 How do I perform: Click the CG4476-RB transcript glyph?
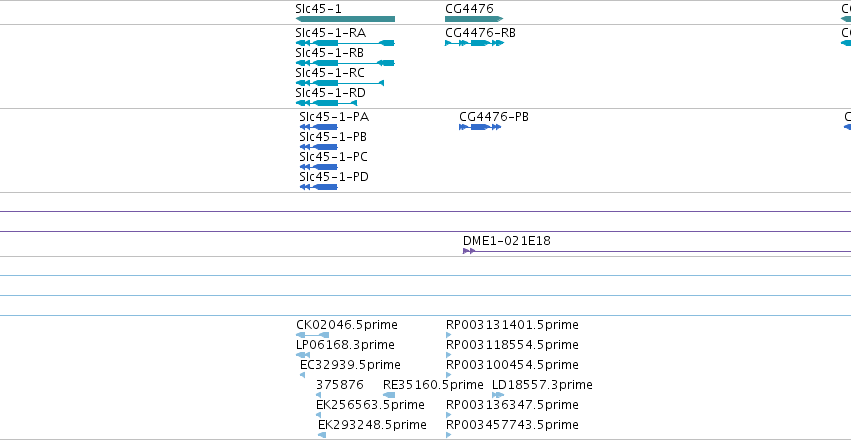[474, 43]
